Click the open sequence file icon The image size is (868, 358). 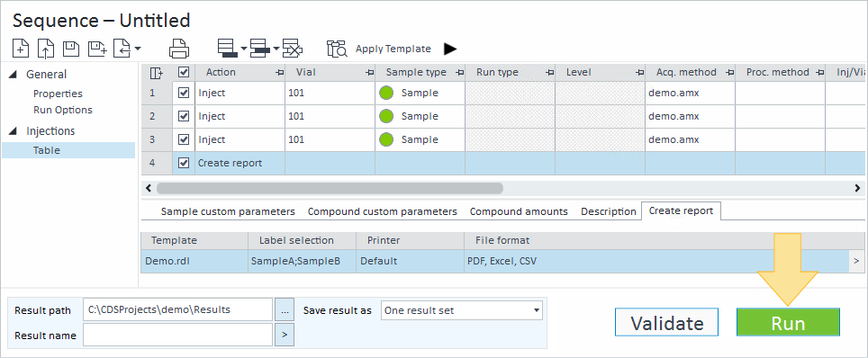coord(45,49)
